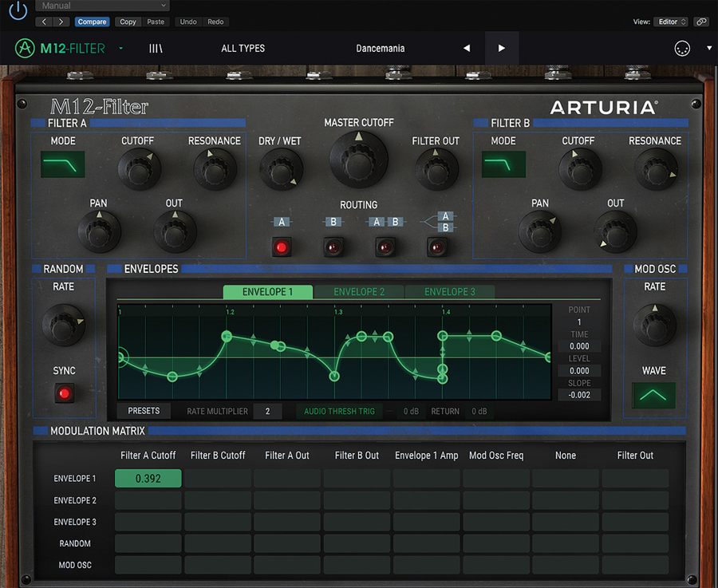Adjust the Return 0 dB value
Screen dimensions: 718x588
pyautogui.click(x=479, y=411)
